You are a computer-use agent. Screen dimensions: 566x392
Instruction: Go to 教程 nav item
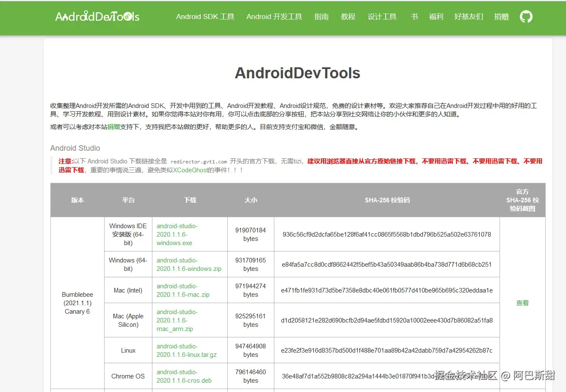click(x=348, y=17)
